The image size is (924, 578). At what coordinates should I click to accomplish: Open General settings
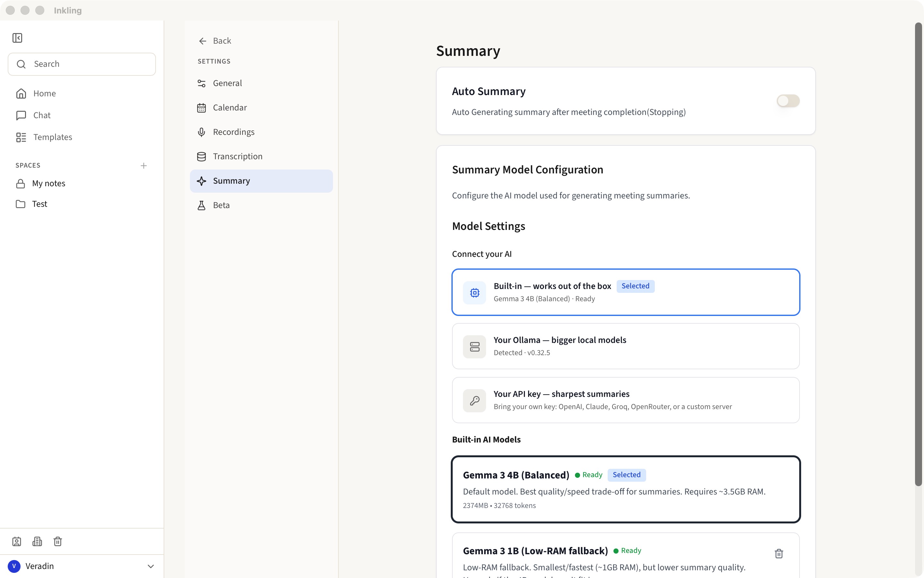pos(261,83)
